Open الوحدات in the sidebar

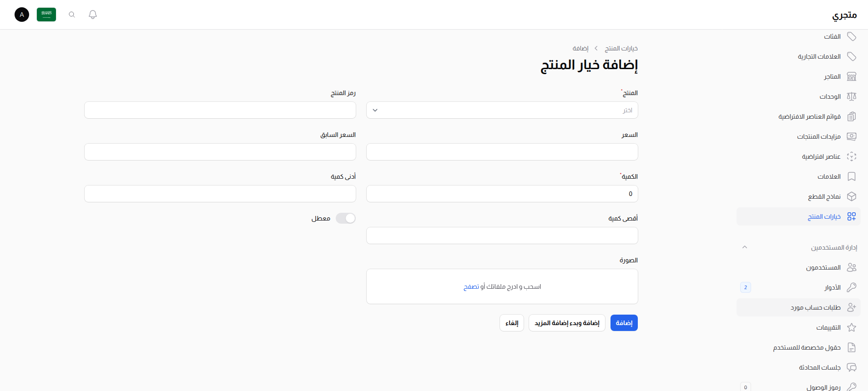tap(798, 96)
